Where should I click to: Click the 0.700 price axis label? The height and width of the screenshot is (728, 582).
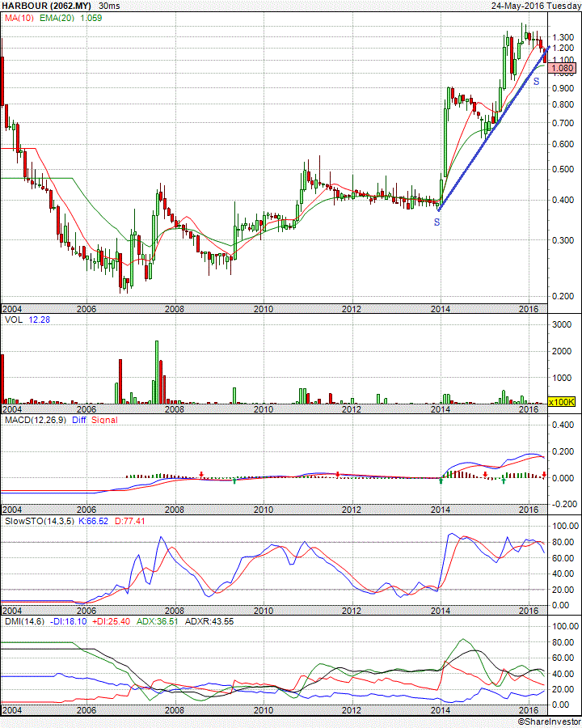(563, 123)
